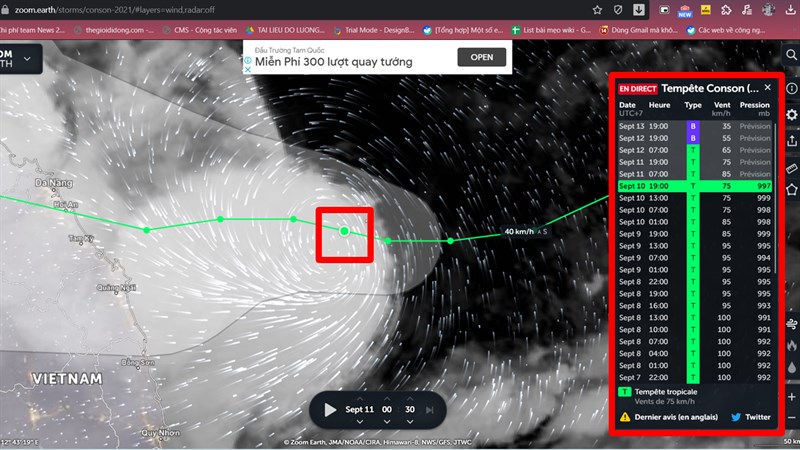Image resolution: width=800 pixels, height=450 pixels.
Task: Click the picture-in-picture extension icon
Action: pos(664,10)
